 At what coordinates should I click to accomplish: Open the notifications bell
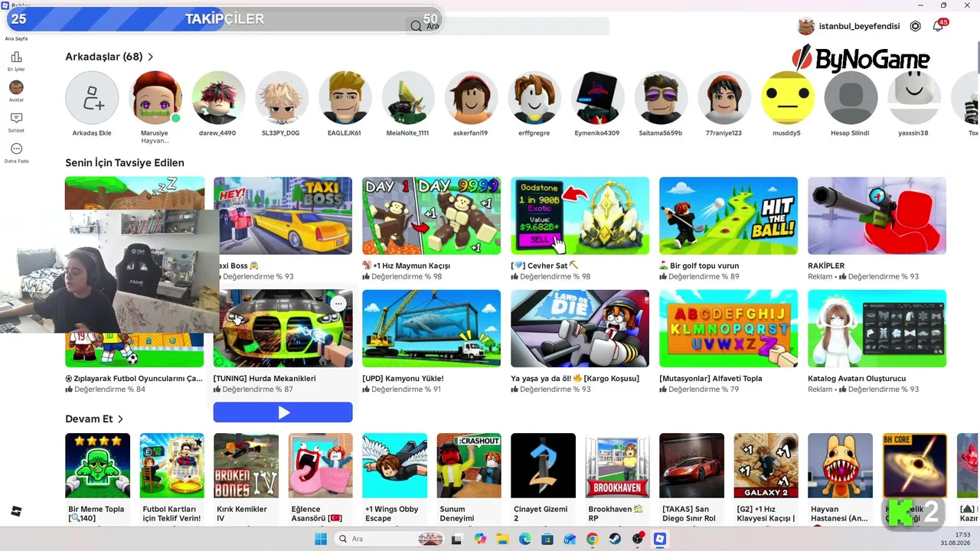938,26
